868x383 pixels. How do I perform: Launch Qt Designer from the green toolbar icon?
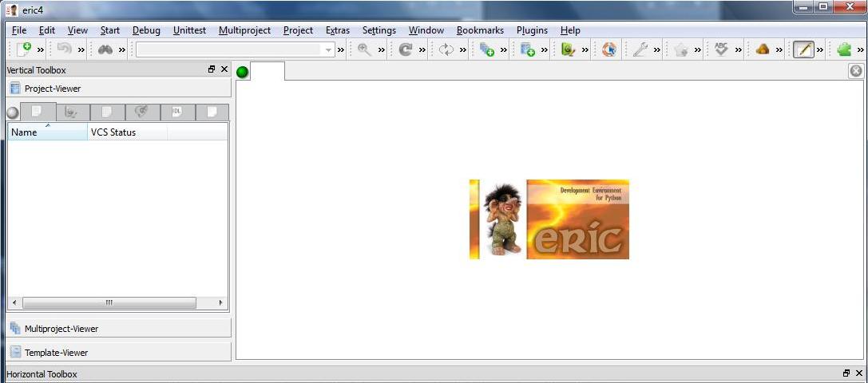click(568, 49)
